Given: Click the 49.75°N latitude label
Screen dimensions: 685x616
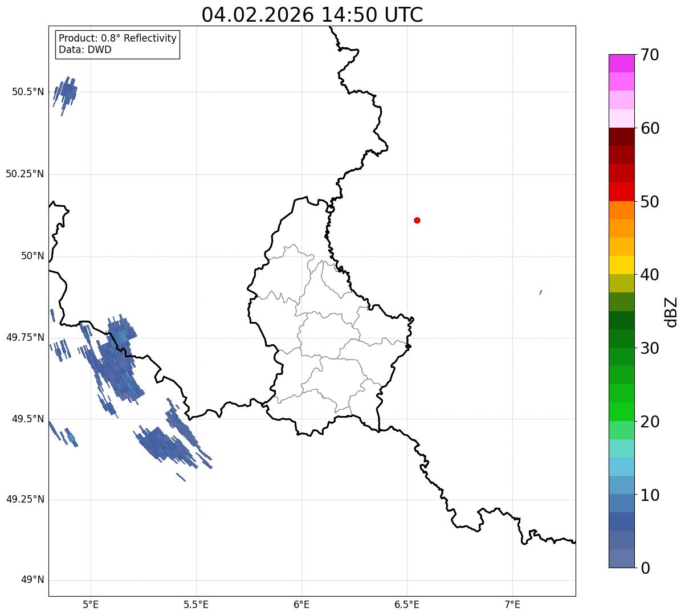Looking at the screenshot, I should coord(25,337).
